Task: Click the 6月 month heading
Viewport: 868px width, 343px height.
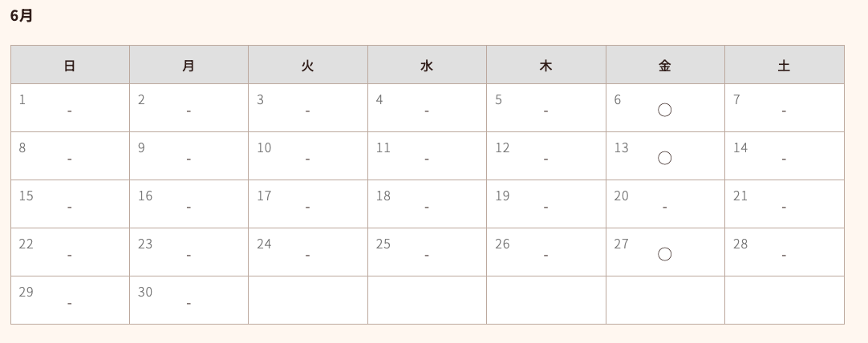Action: click(22, 15)
